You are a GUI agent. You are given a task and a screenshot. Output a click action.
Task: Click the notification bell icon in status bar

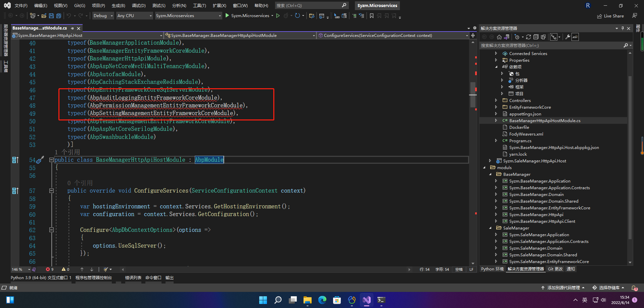[x=634, y=288]
